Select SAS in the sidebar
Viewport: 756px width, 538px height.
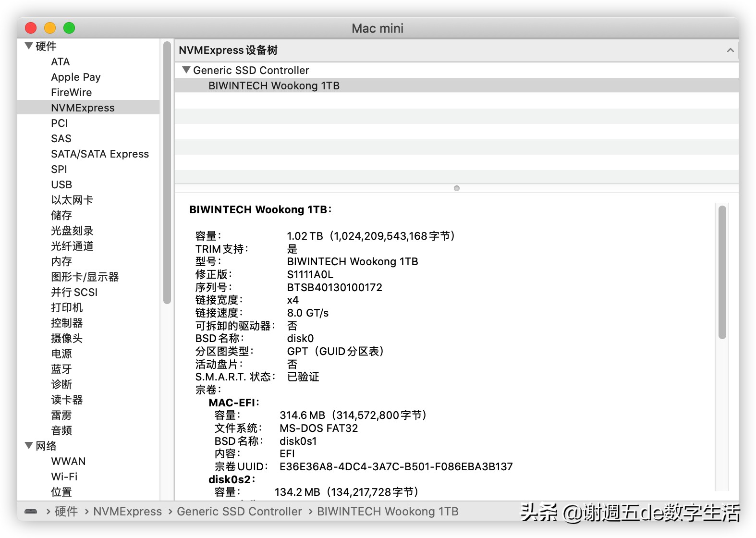coord(61,138)
